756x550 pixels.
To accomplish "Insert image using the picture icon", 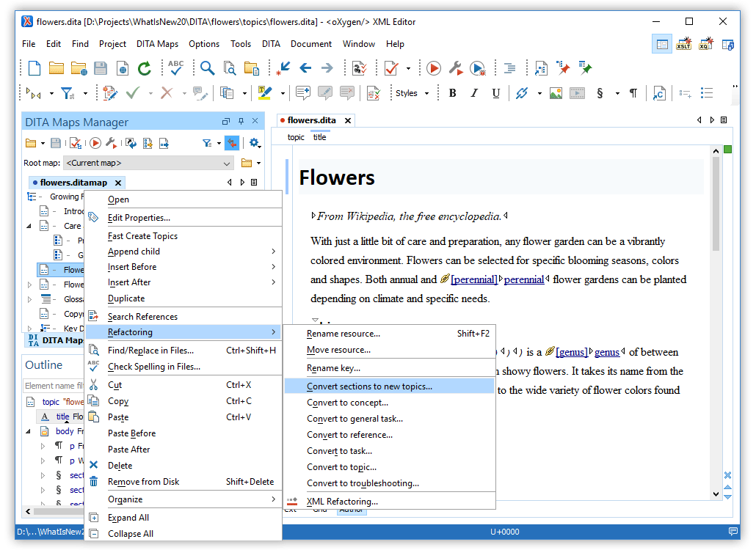I will pyautogui.click(x=556, y=93).
